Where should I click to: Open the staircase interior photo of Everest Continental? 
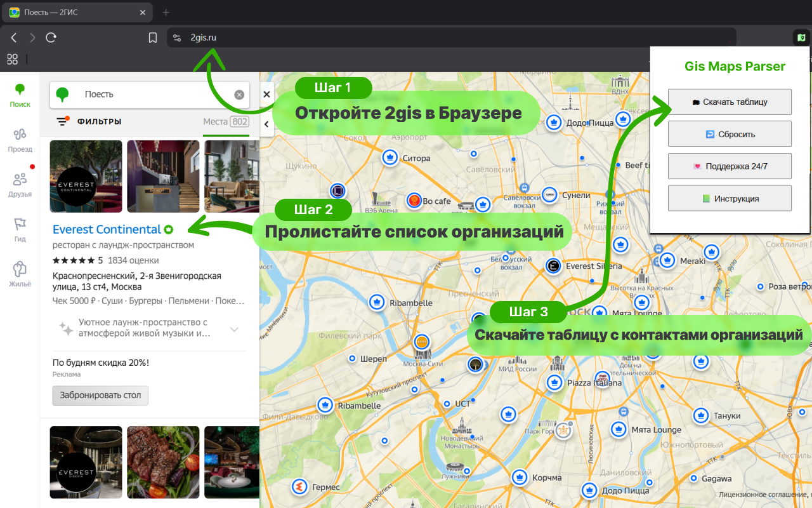pyautogui.click(x=163, y=176)
